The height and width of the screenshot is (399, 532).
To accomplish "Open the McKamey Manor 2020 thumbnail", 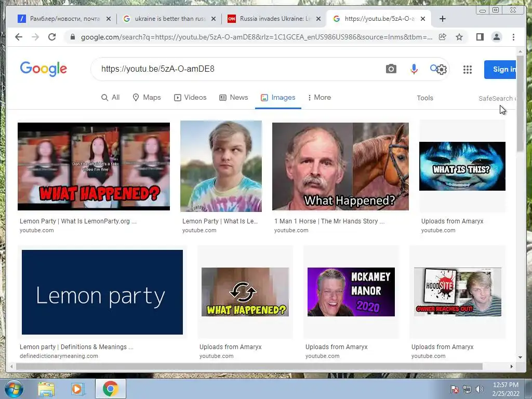I will pos(351,292).
